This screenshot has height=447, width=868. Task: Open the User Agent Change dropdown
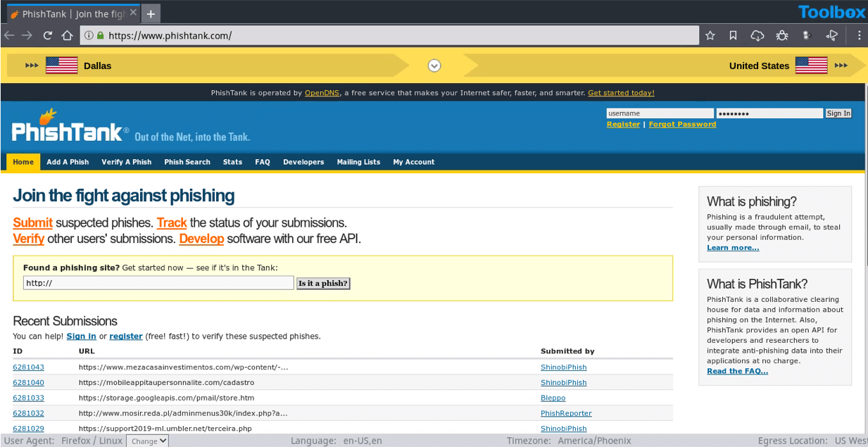148,441
